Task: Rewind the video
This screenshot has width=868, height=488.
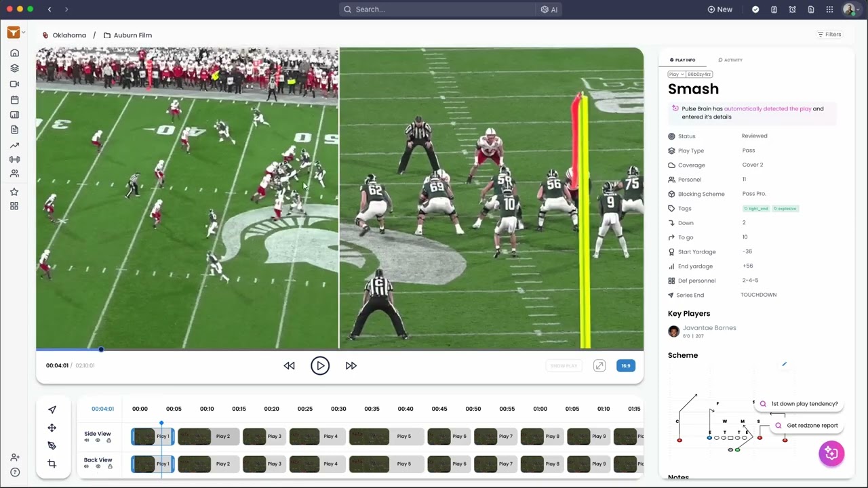Action: (x=290, y=365)
